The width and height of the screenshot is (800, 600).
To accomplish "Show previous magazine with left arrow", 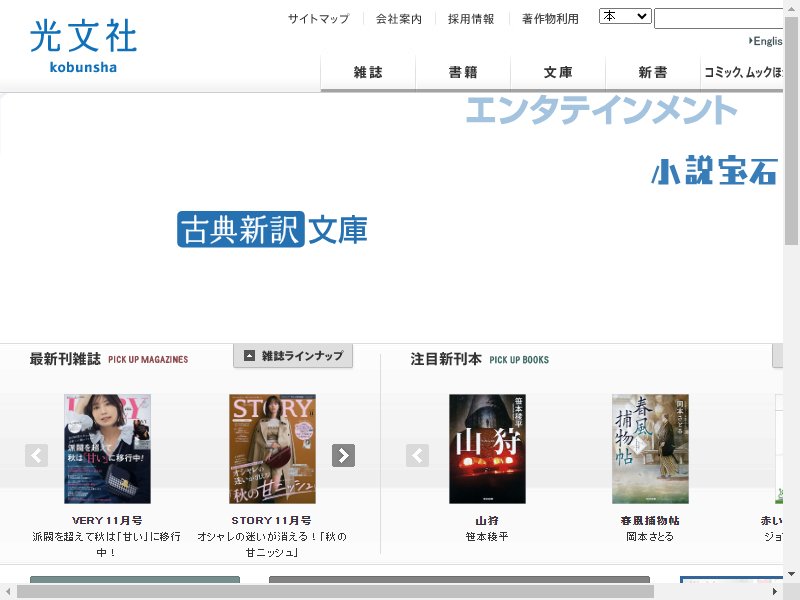I will [36, 455].
